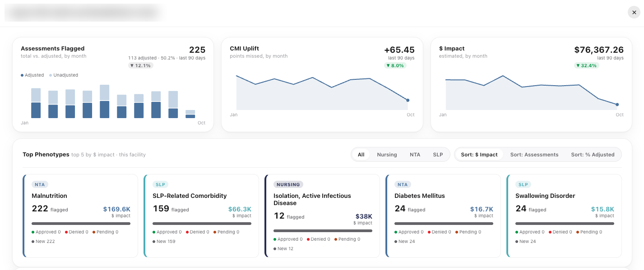This screenshot has height=270, width=644.
Task: Click the $38K impact value
Action: [364, 216]
